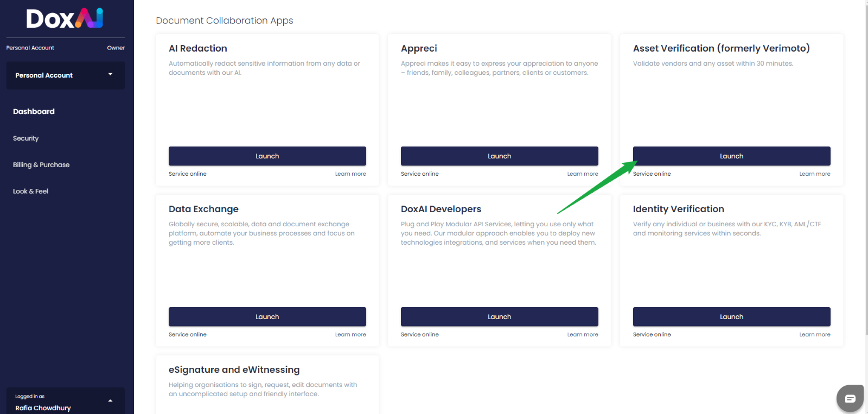
Task: Select Look & Feel in sidebar
Action: pyautogui.click(x=31, y=192)
